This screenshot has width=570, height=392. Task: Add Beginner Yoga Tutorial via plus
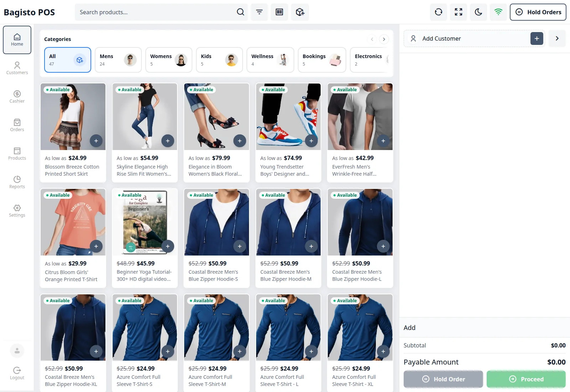point(168,246)
